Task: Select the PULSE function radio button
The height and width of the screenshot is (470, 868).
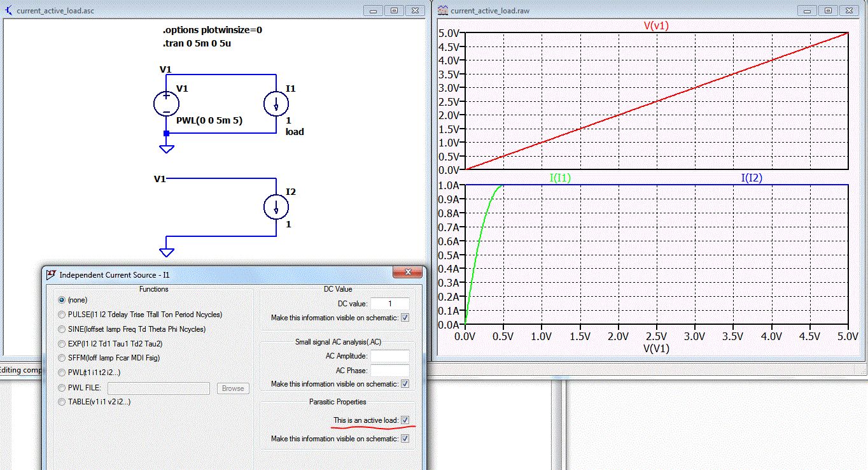Action: tap(62, 315)
